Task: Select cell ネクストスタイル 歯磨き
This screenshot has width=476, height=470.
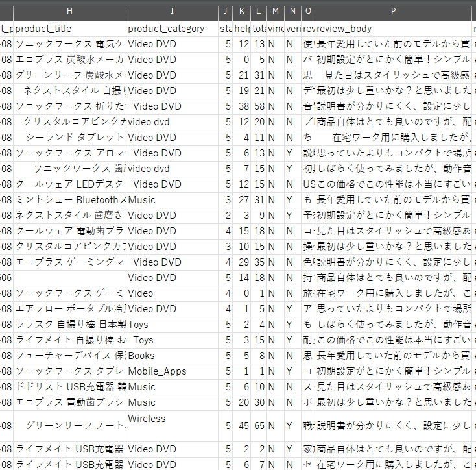Action: (69, 216)
